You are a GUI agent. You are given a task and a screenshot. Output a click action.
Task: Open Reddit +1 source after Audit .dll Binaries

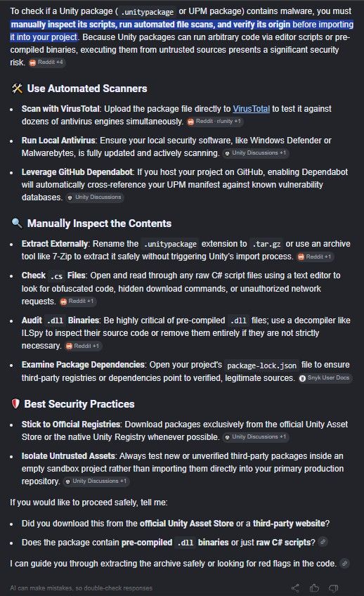click(83, 346)
